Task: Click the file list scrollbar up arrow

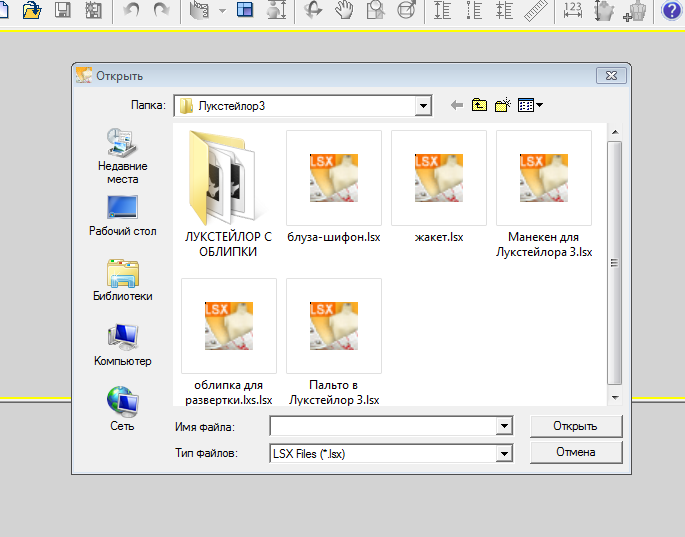Action: 615,132
